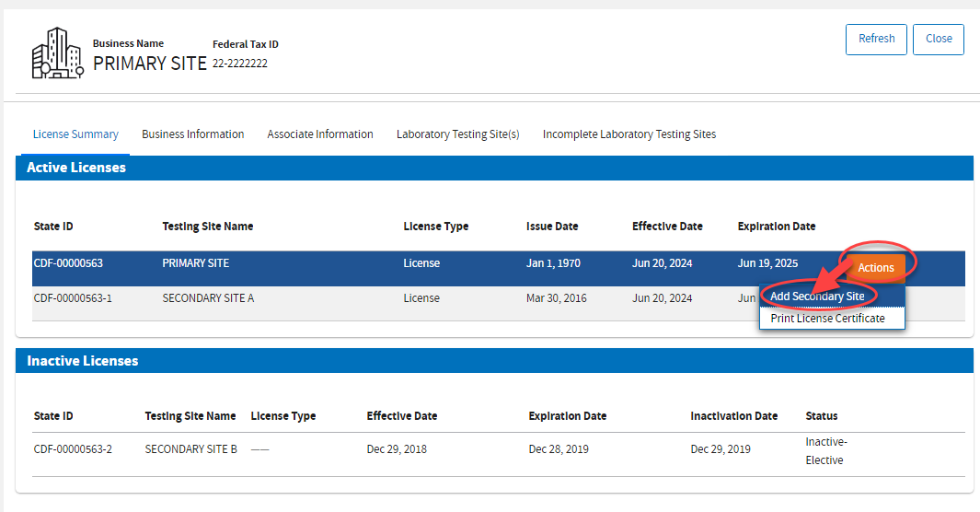Open the Business Information tab
This screenshot has width=980, height=512.
[192, 134]
